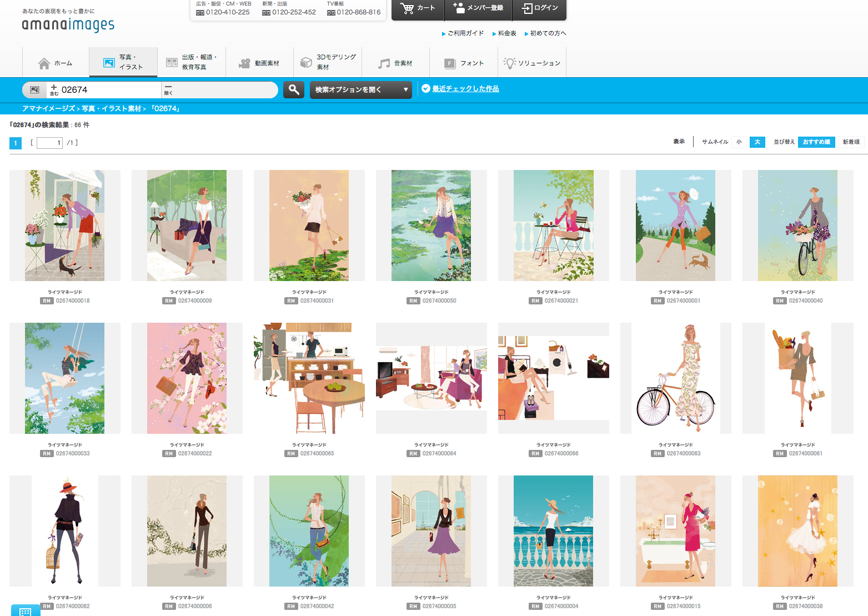Open member registration
Screen dimensions: 868x616
(x=478, y=8)
